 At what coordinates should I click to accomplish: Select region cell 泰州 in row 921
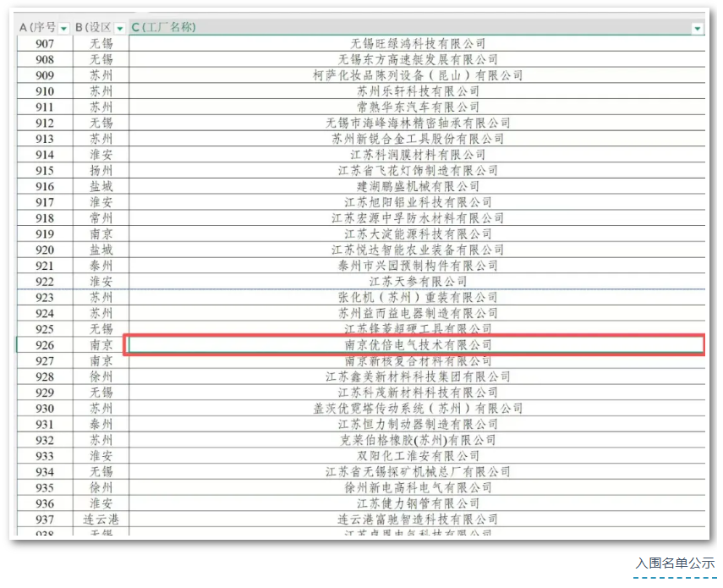click(101, 266)
